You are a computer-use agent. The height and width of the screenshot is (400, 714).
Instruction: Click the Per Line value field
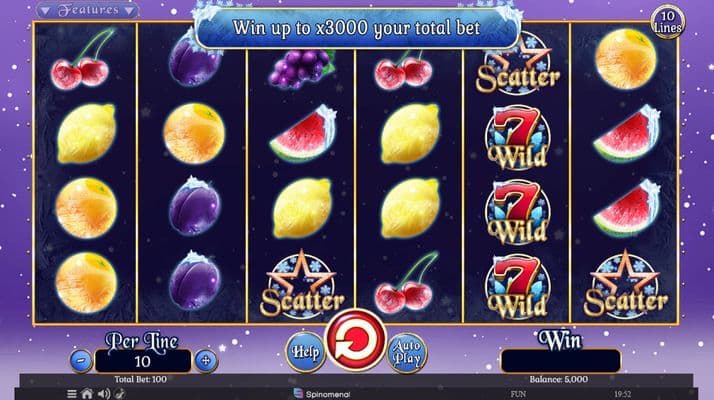pyautogui.click(x=143, y=361)
